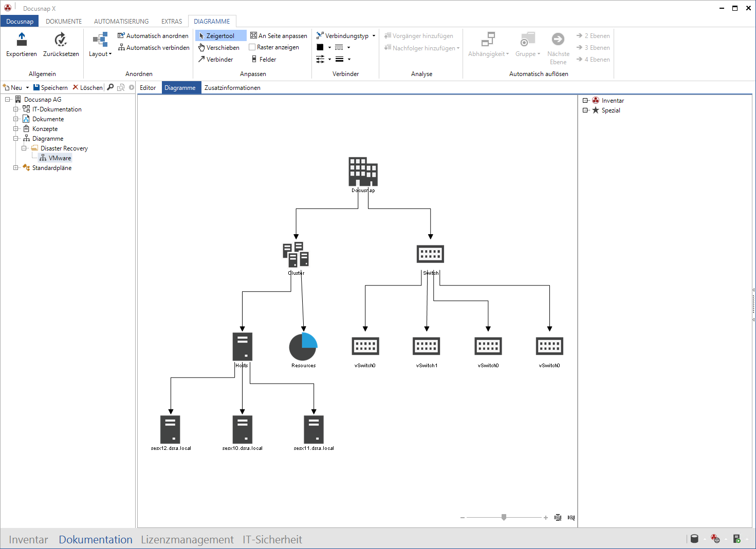Select the Verschieben hand tool
The image size is (756, 549).
click(x=219, y=48)
